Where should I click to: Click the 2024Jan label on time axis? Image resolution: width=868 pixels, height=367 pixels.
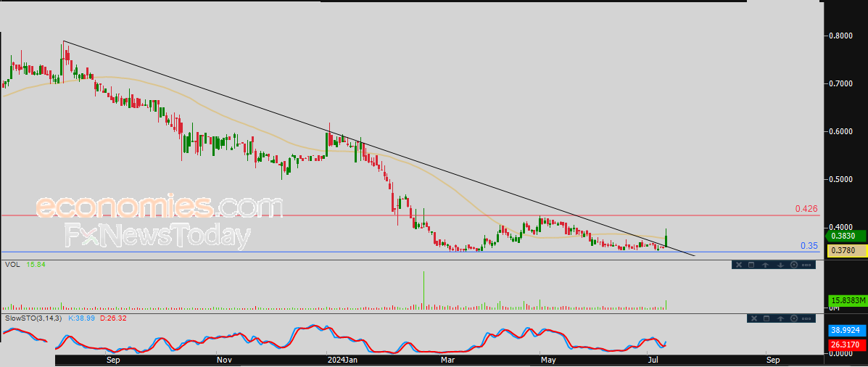(x=342, y=360)
